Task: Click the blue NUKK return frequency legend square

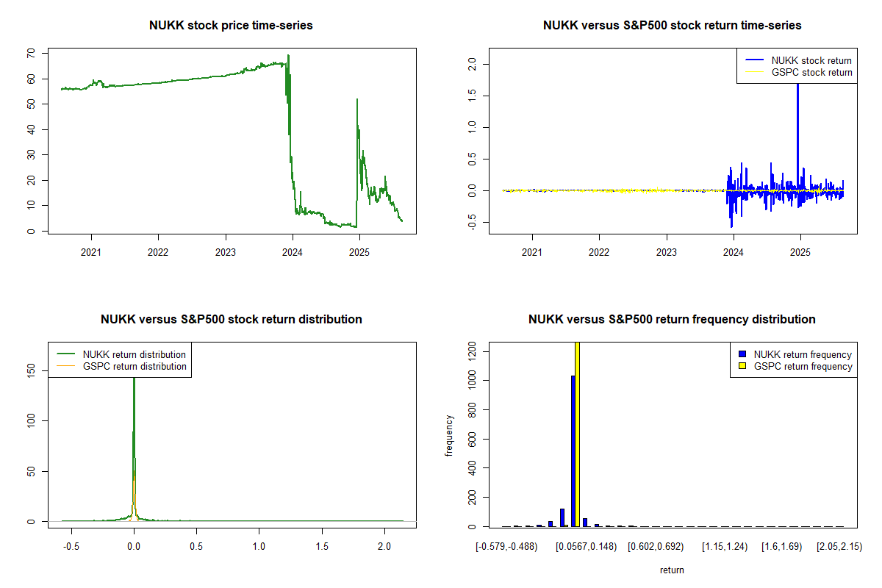Action: [x=741, y=355]
